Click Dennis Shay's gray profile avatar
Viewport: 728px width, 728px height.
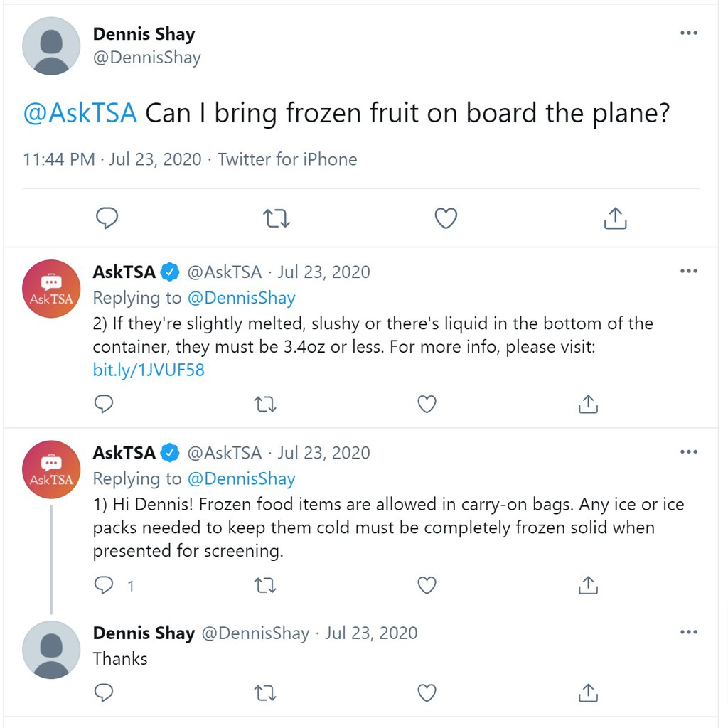(x=50, y=46)
